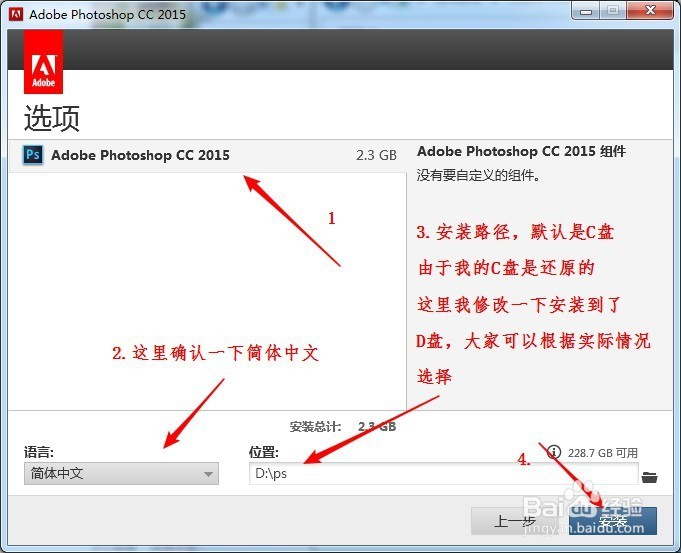Minimize the installer window
The width and height of the screenshot is (681, 553).
pos(586,11)
